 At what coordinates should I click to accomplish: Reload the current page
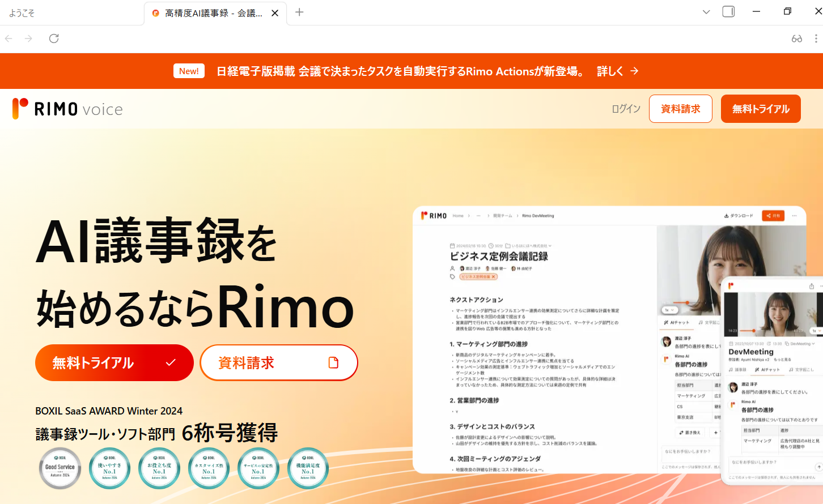pos(54,39)
